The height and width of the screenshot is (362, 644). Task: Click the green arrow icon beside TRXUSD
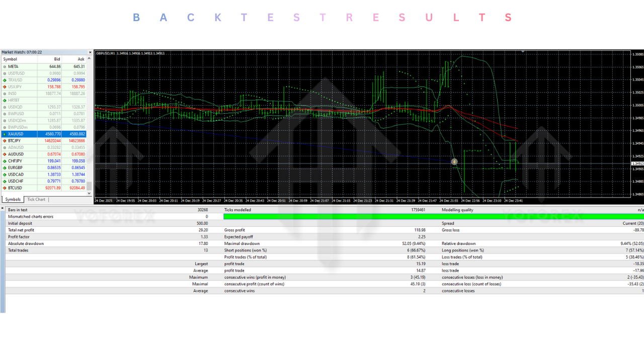tap(4, 79)
